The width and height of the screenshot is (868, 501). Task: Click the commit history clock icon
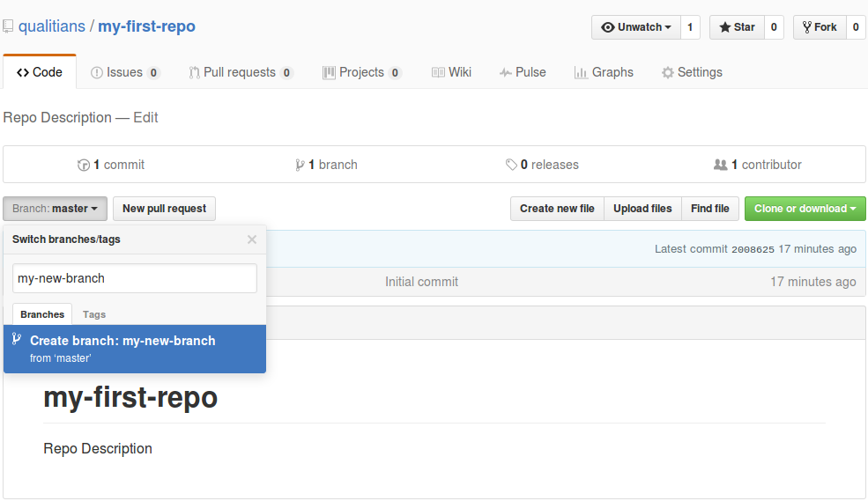coord(84,165)
